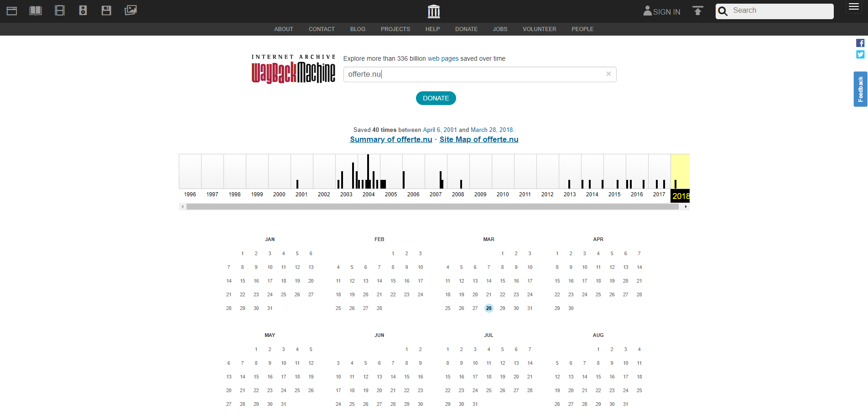Click the Feedback side tab
The image size is (868, 420).
(860, 89)
